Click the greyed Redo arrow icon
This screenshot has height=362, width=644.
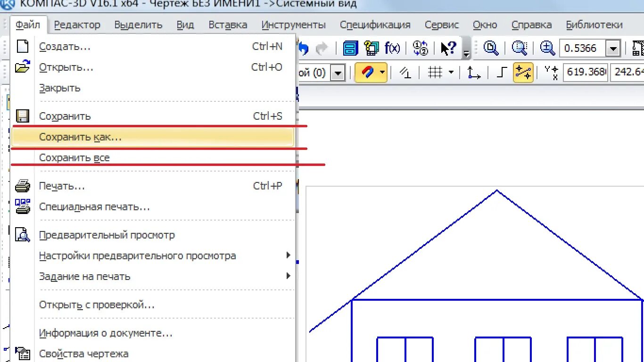pos(322,48)
